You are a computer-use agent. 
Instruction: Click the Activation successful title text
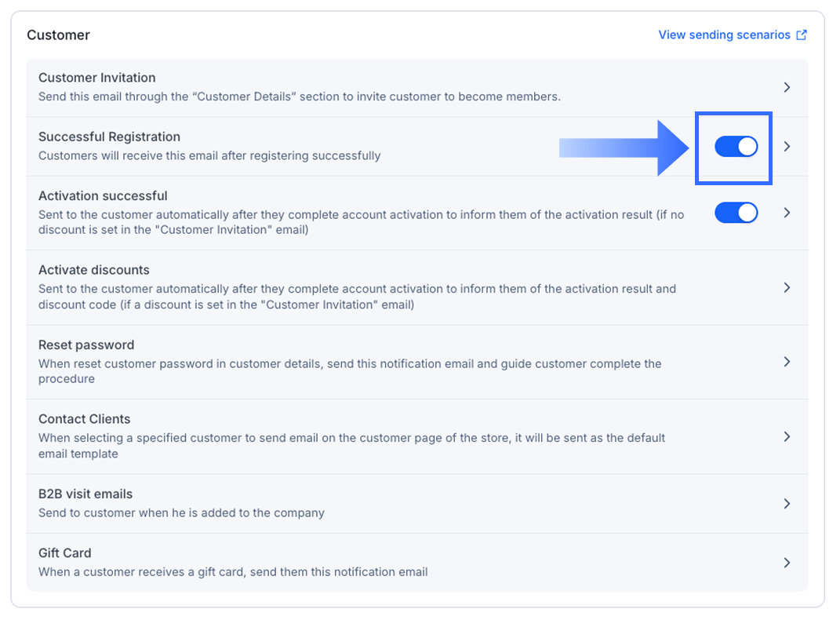pos(103,196)
